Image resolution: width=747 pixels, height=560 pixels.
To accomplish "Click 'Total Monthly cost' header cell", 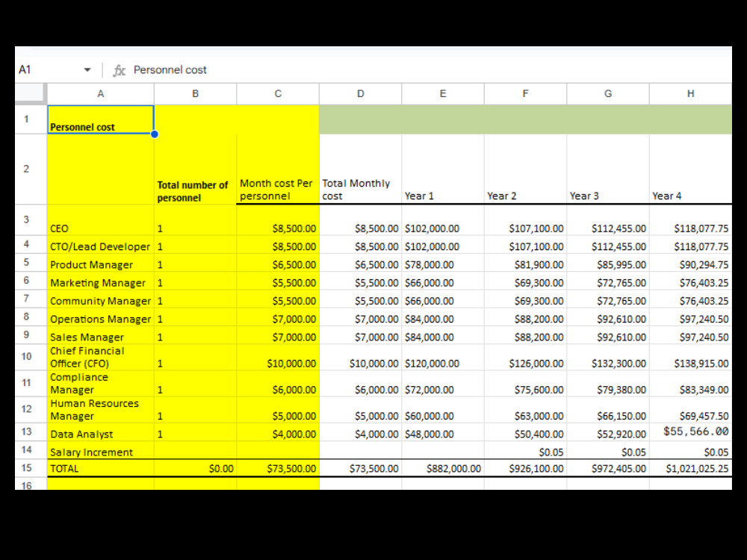I will pyautogui.click(x=360, y=169).
